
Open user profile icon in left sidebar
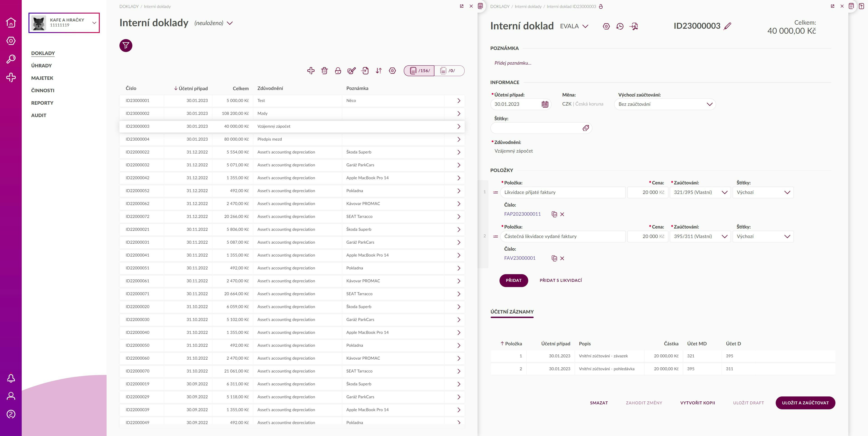pos(11,396)
